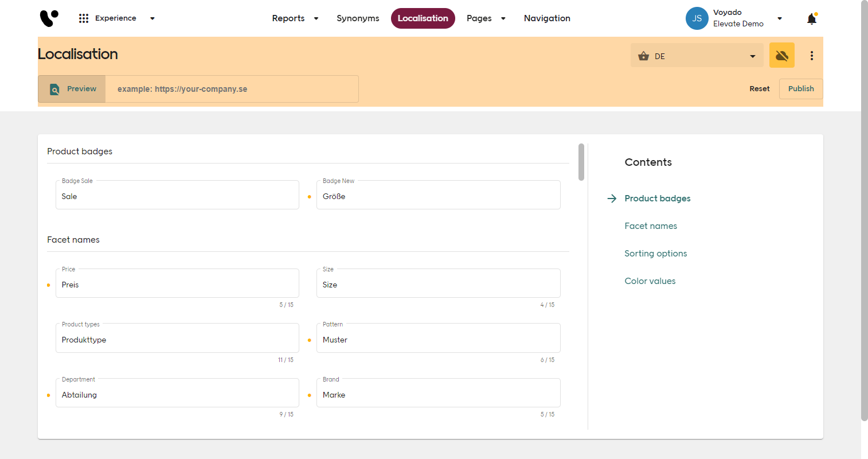The width and height of the screenshot is (868, 459).
Task: Edit the Price facet name field
Action: point(177,283)
